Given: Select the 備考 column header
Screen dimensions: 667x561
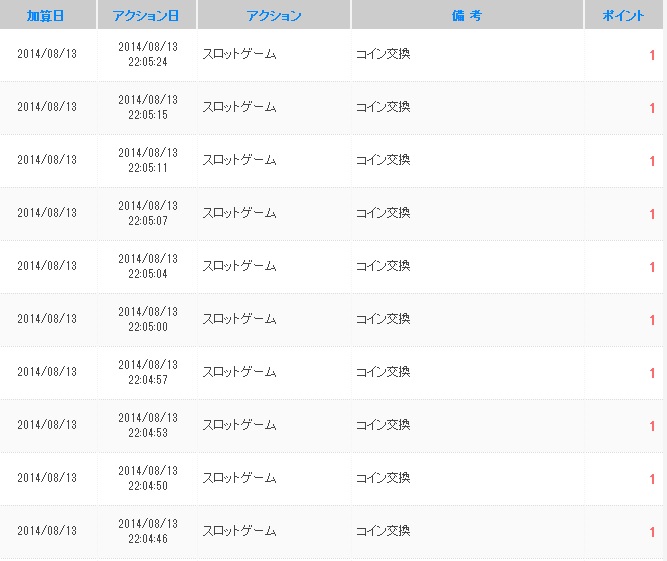Looking at the screenshot, I should (x=467, y=16).
